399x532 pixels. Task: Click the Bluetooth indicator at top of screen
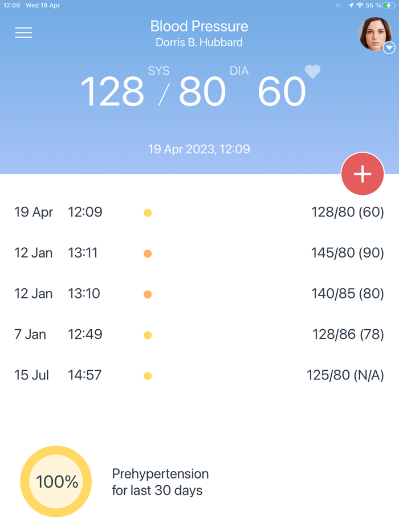tap(337, 5)
